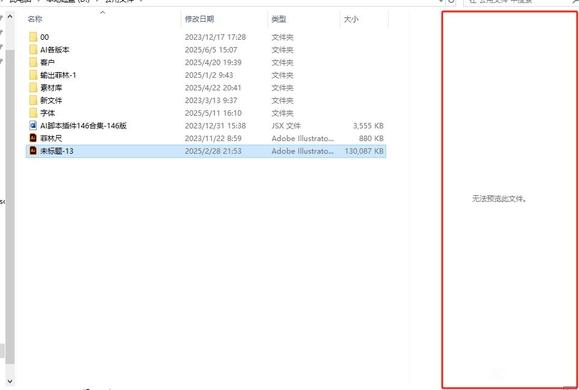Click the Adobe Illustrator type of 未标题-13
579x390 pixels.
tap(303, 151)
